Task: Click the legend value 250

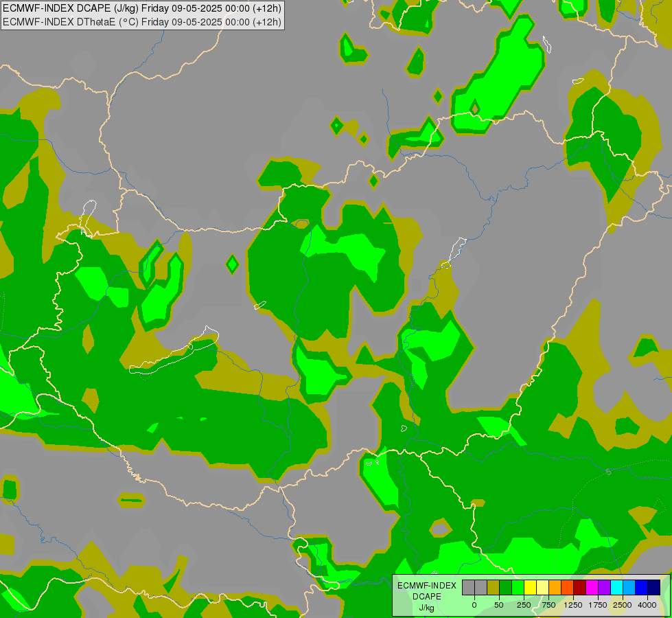Action: coord(524,605)
